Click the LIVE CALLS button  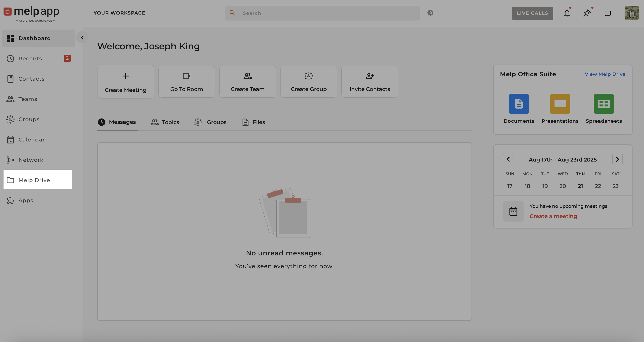[532, 13]
